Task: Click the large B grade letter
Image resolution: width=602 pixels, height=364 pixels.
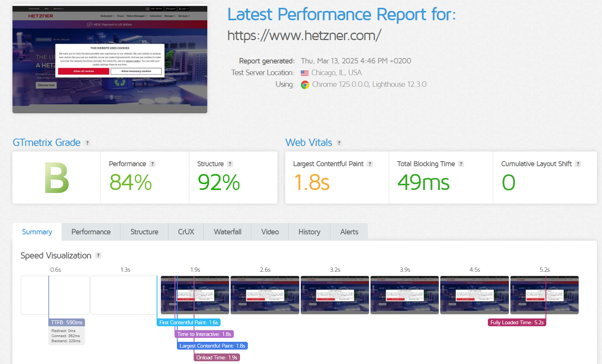Action: 56,178
